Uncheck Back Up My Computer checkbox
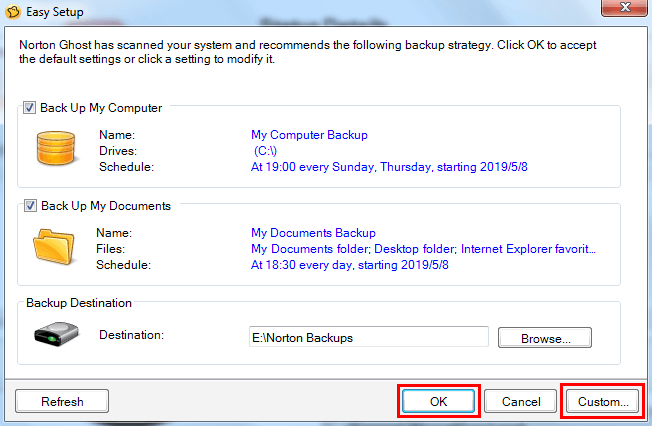 click(28, 108)
